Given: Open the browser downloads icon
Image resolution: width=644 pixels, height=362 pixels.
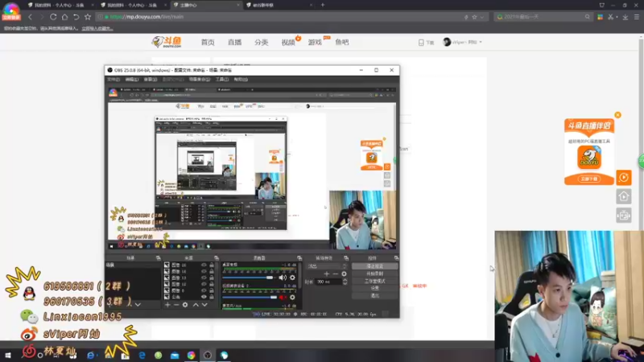Looking at the screenshot, I should click(625, 17).
